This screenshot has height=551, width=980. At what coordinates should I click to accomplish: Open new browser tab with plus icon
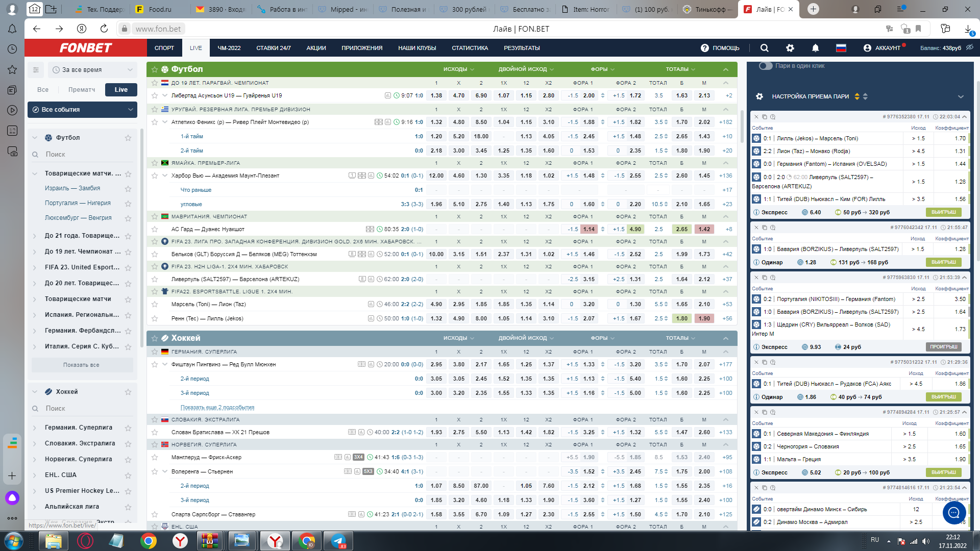[x=813, y=9]
